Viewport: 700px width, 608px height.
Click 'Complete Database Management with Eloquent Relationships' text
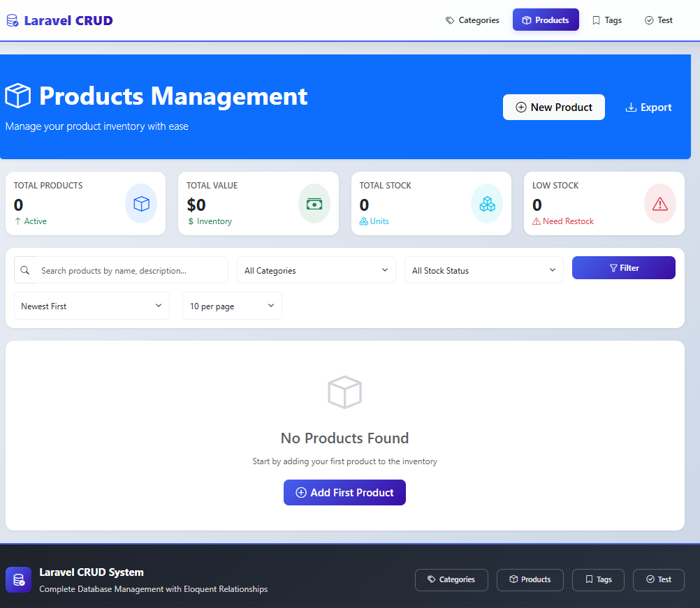(x=154, y=589)
